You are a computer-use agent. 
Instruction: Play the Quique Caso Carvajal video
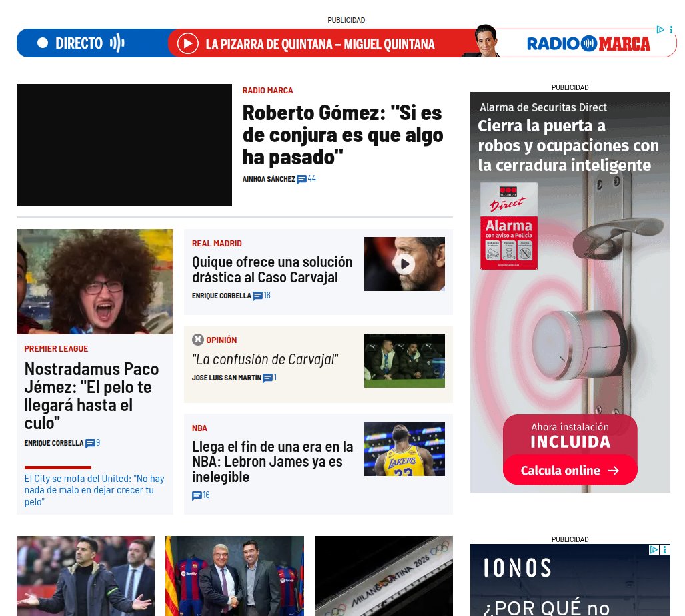[406, 263]
